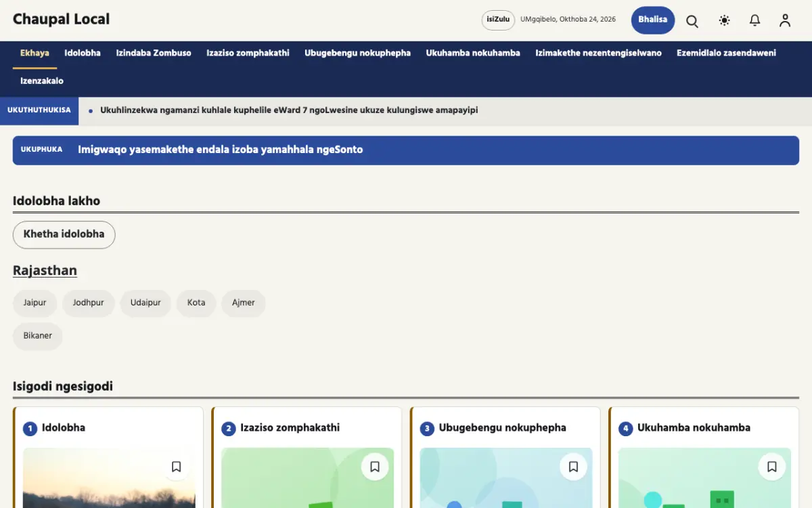Image resolution: width=812 pixels, height=508 pixels.
Task: Bookmark the Izaziso zomphakathi card
Action: 375,467
